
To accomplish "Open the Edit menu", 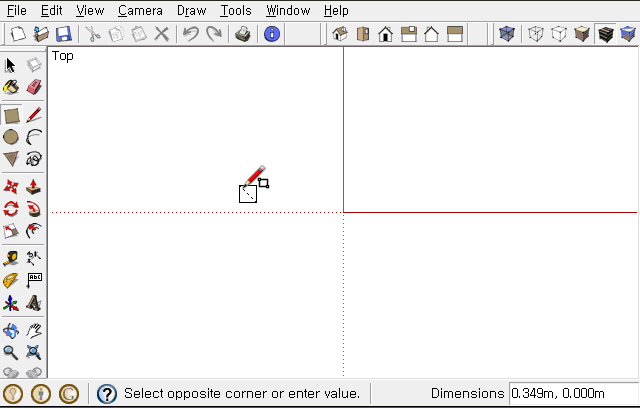I will click(x=51, y=10).
